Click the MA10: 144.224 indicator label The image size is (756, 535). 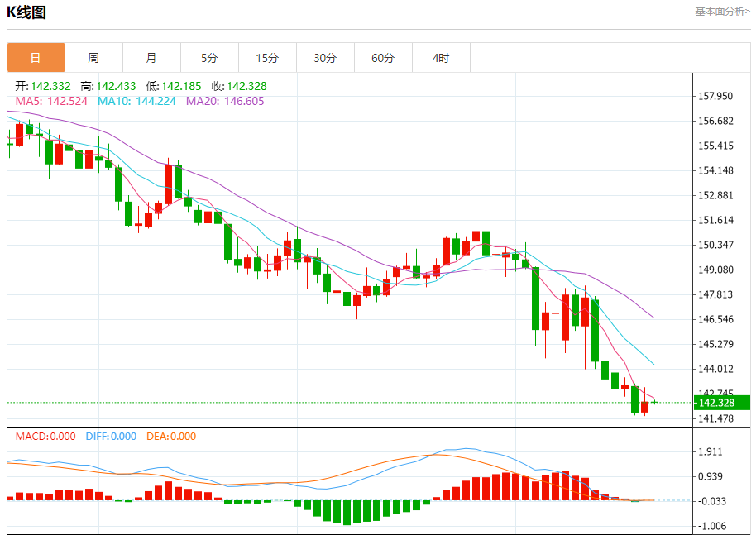click(x=136, y=101)
